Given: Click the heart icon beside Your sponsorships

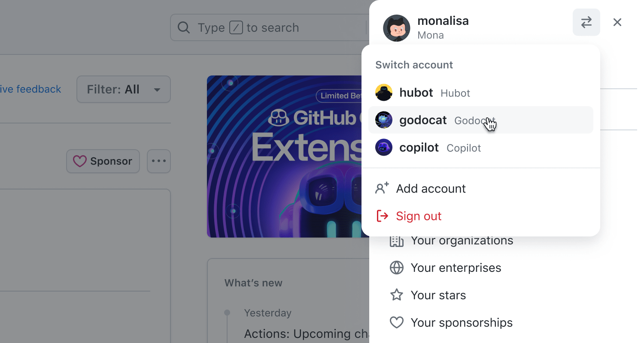Looking at the screenshot, I should tap(397, 322).
